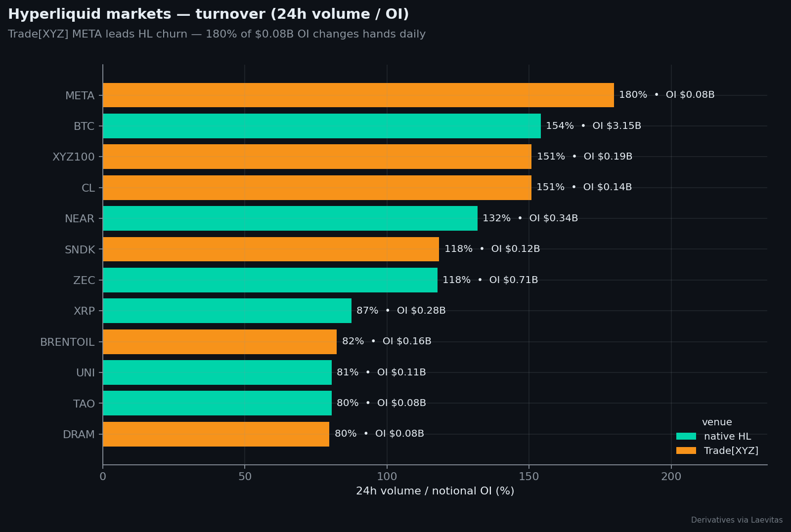Viewport: 791px width, 532px height.
Task: Click the x-axis tick label 200
Action: (671, 477)
